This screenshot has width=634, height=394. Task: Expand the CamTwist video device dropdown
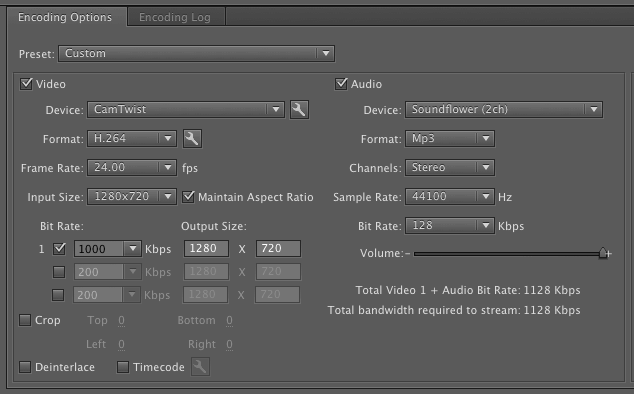186,109
